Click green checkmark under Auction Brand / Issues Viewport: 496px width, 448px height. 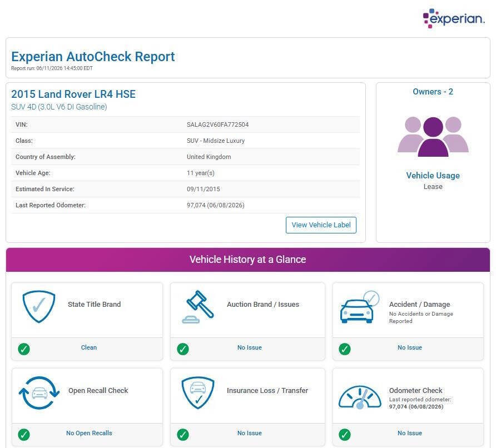pyautogui.click(x=183, y=349)
